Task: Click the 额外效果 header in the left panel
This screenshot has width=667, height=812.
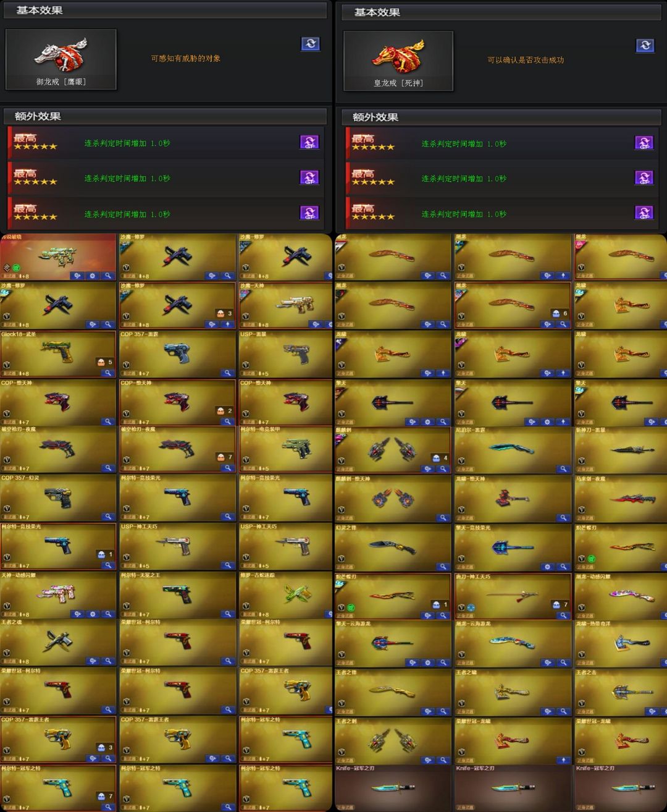Action: coord(38,116)
